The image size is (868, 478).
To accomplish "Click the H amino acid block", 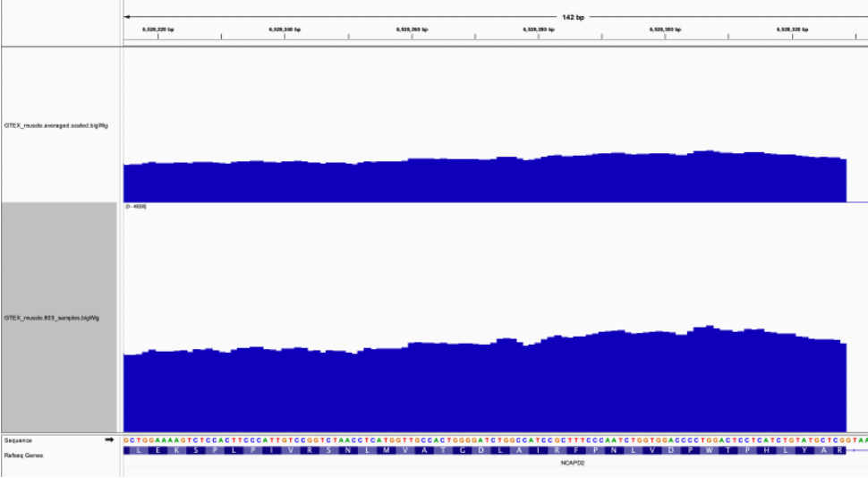I will point(767,450).
